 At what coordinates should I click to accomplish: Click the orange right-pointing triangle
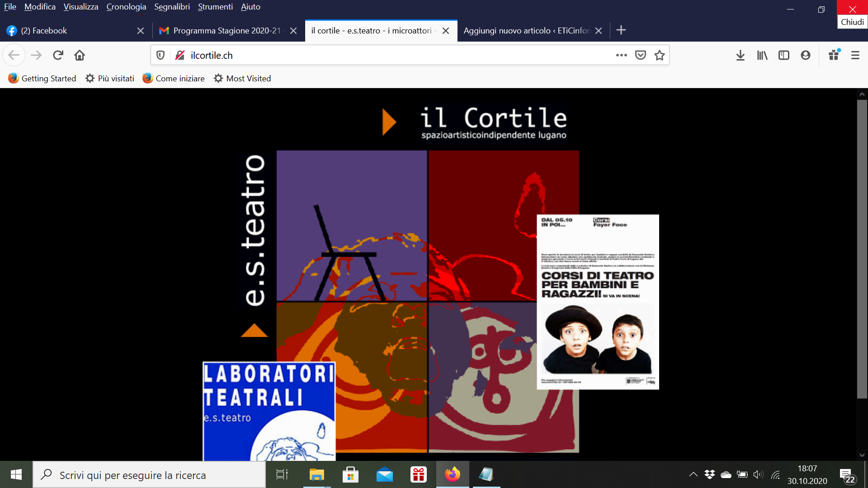[x=389, y=122]
